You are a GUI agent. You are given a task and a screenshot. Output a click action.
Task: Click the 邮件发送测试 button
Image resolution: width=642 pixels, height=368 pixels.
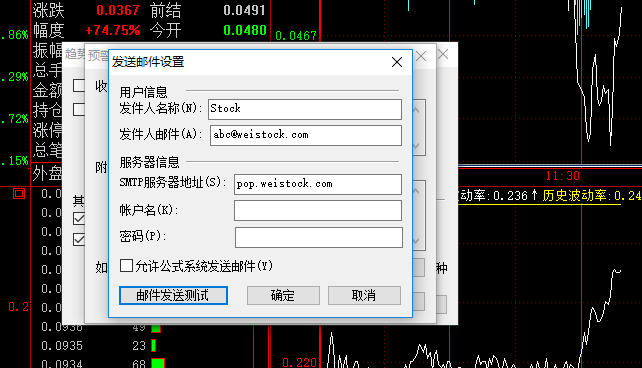click(173, 296)
